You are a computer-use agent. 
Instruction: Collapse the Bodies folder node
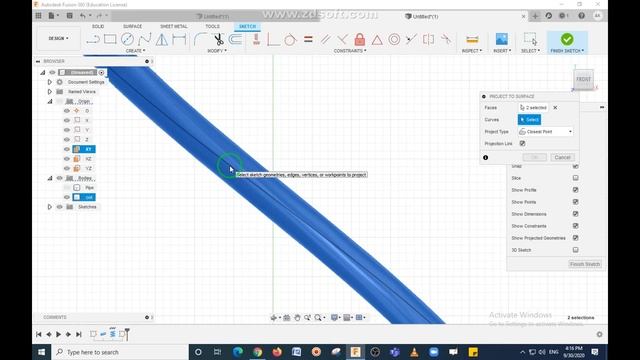click(x=50, y=178)
